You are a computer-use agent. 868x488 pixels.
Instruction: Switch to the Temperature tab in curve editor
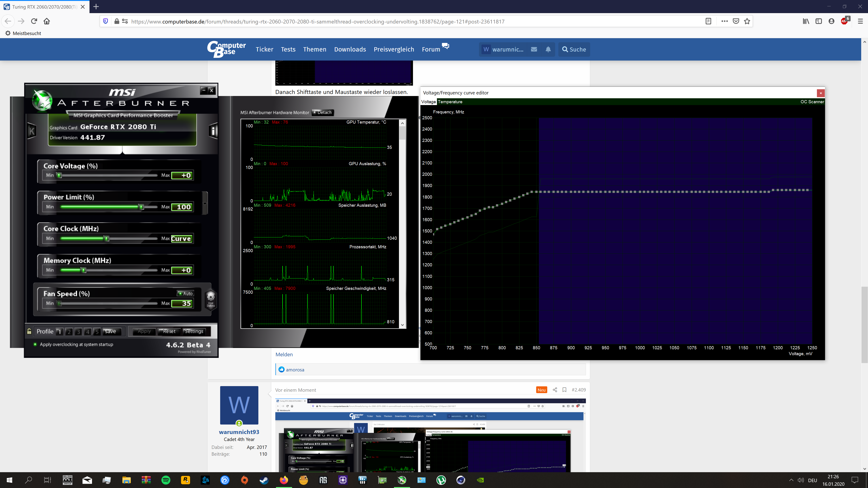(450, 102)
